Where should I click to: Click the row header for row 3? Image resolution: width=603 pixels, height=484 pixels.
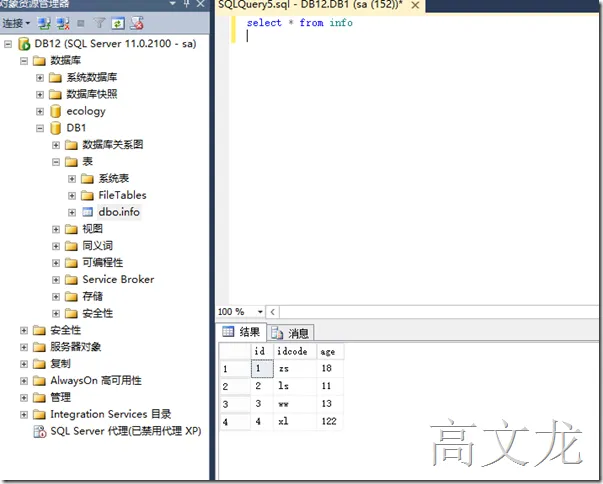(x=235, y=404)
